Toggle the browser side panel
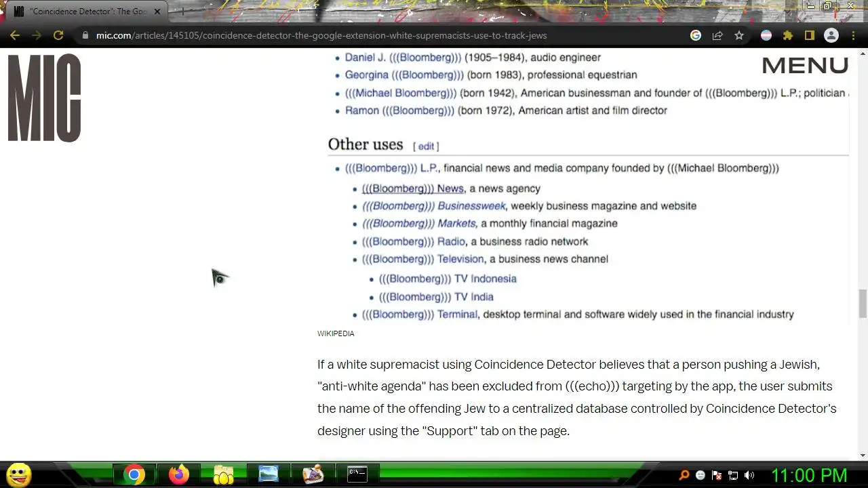The width and height of the screenshot is (868, 488). pyautogui.click(x=810, y=35)
